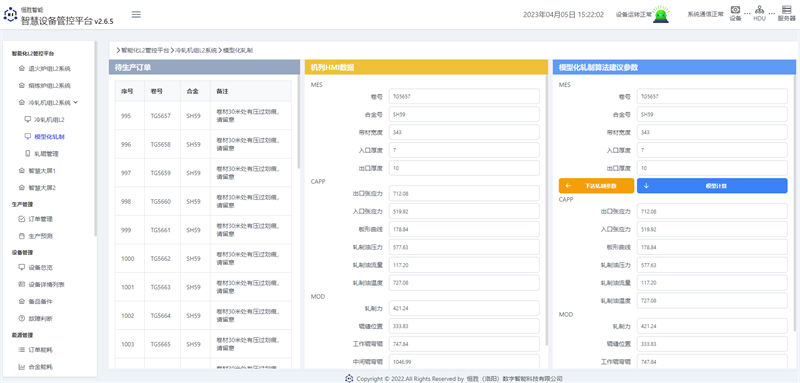Click the HDU network icon

click(759, 13)
